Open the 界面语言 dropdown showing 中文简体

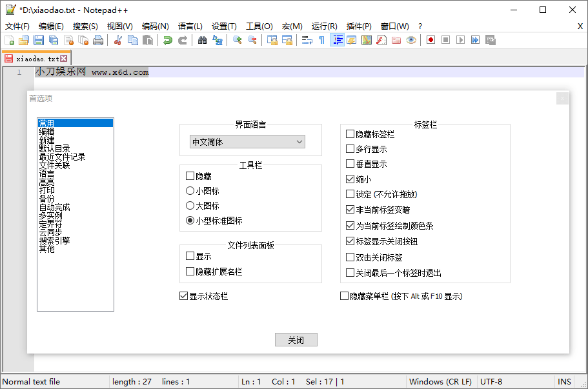pos(247,142)
